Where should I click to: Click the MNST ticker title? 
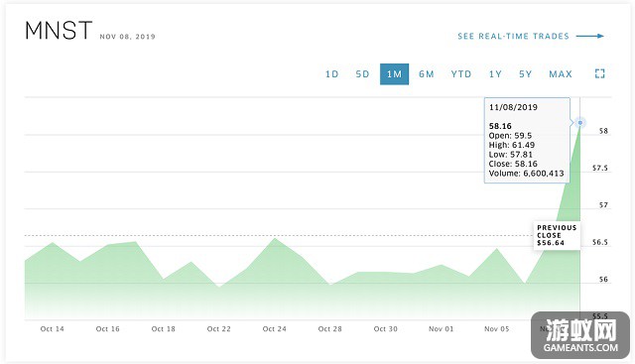(59, 31)
